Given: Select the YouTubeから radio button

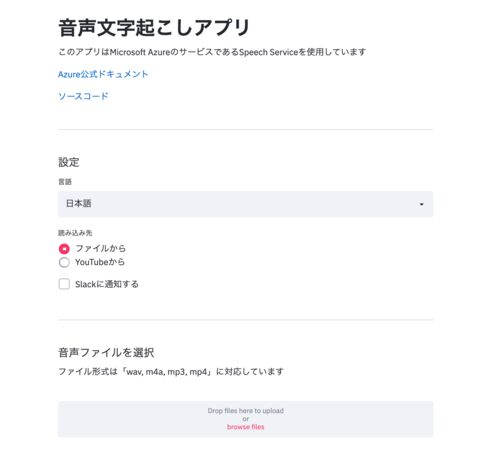Looking at the screenshot, I should coord(64,262).
